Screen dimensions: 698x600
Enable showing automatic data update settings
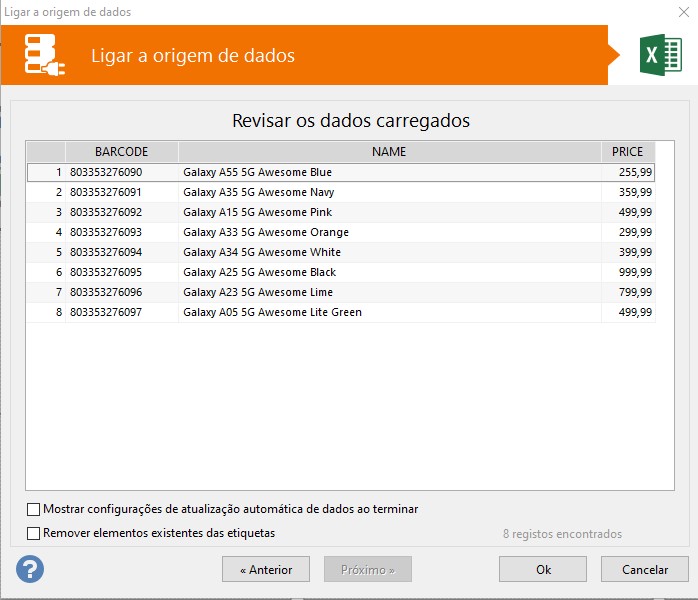[34, 509]
